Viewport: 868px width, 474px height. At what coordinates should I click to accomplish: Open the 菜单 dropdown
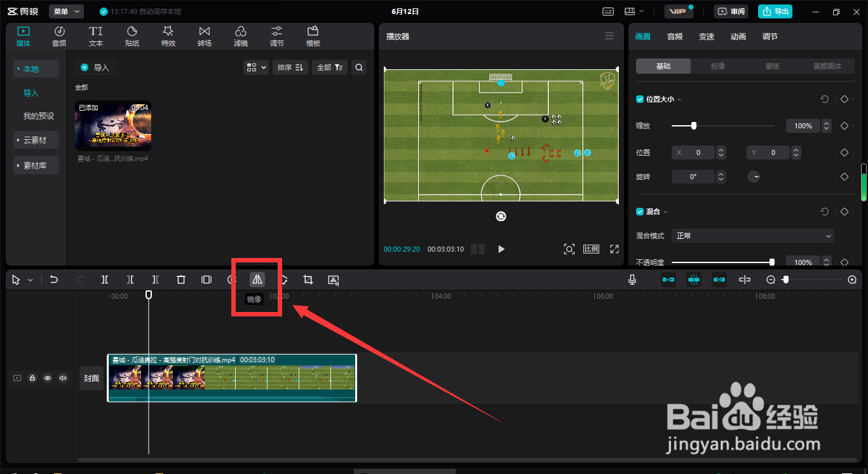(66, 11)
